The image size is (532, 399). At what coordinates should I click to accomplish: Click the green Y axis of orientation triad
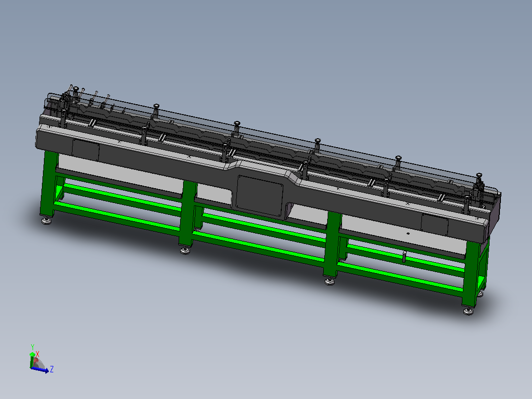(x=32, y=360)
